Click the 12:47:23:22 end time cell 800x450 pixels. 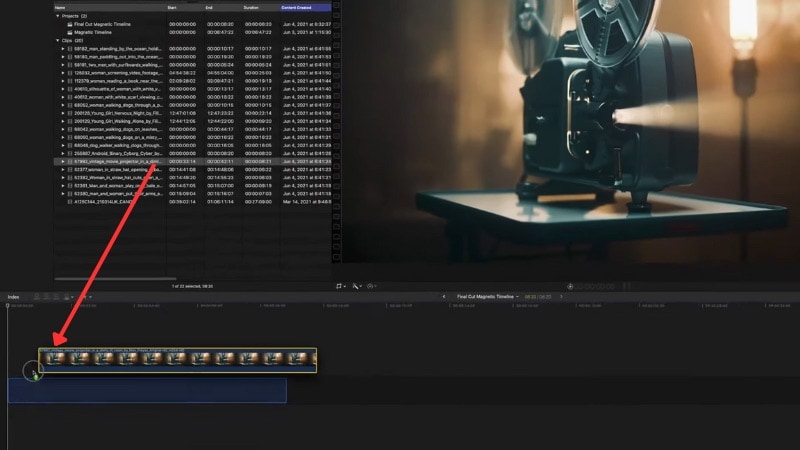pyautogui.click(x=220, y=113)
